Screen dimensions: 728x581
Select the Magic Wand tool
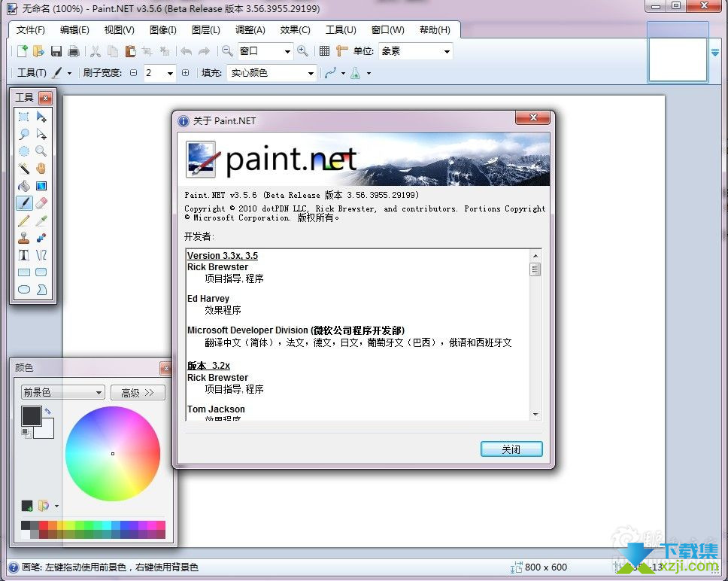pos(23,169)
